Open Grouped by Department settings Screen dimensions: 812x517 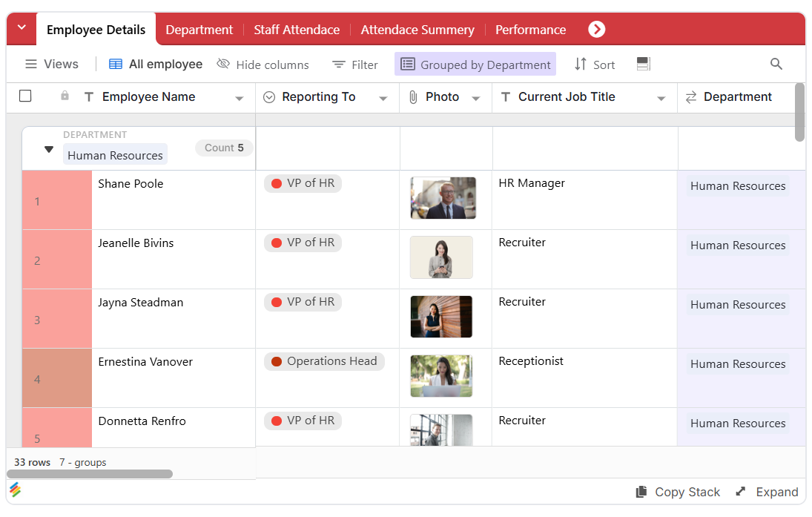point(475,65)
